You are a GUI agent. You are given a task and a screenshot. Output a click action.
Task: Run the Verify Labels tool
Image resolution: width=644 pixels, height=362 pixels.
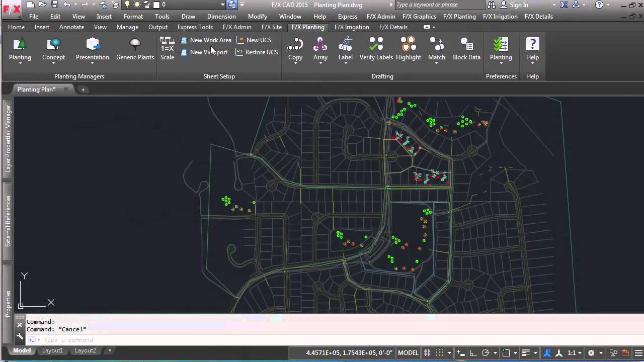pos(376,49)
